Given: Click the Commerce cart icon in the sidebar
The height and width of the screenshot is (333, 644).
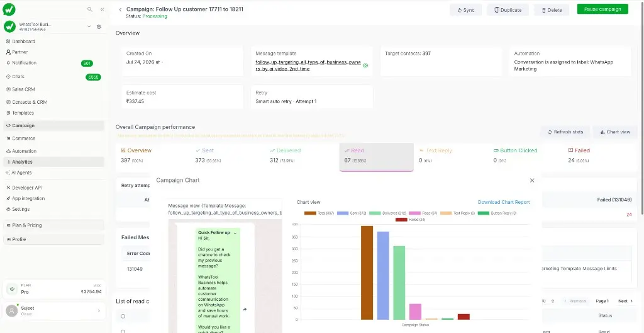Looking at the screenshot, I should pyautogui.click(x=8, y=138).
